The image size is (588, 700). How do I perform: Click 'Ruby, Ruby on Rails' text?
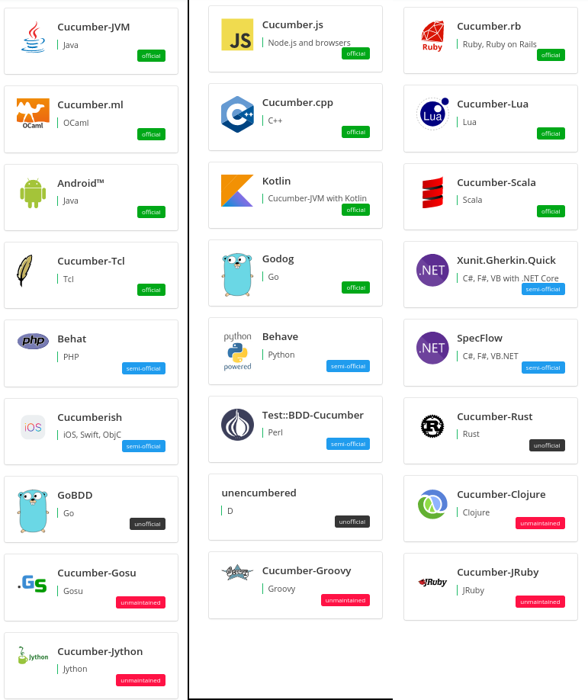[x=500, y=44]
